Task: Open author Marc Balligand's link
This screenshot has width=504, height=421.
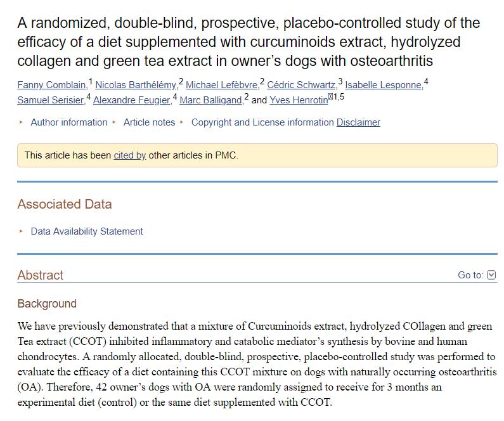Action: tap(211, 100)
